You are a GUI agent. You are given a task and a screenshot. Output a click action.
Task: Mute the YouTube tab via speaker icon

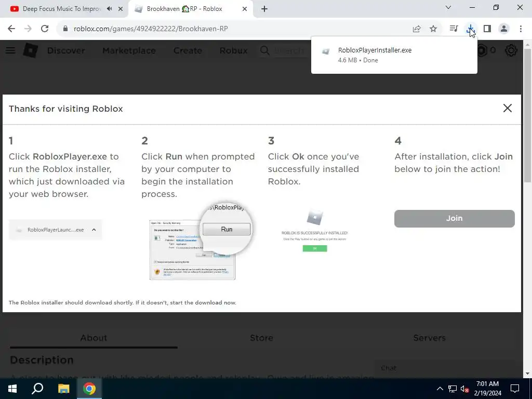pyautogui.click(x=109, y=9)
